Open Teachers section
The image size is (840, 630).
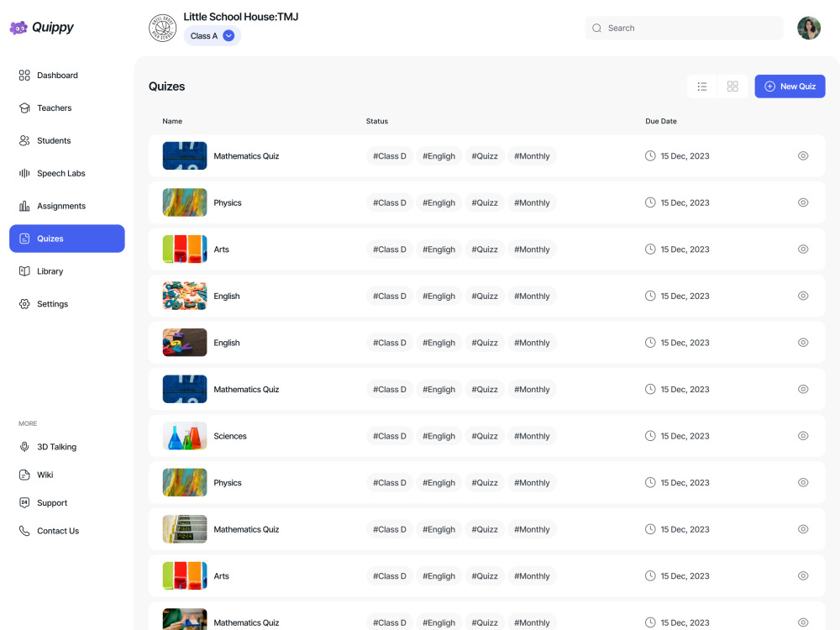pos(67,108)
